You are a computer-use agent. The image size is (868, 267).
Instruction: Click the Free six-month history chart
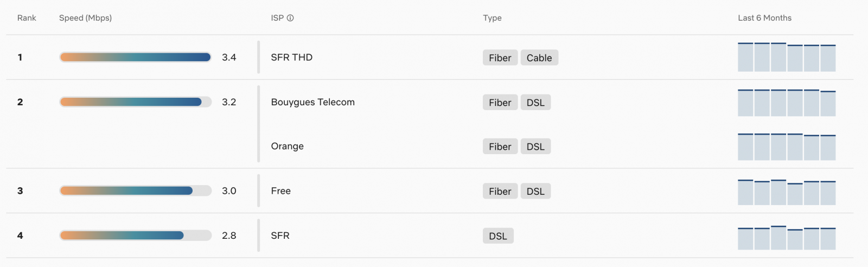[786, 192]
